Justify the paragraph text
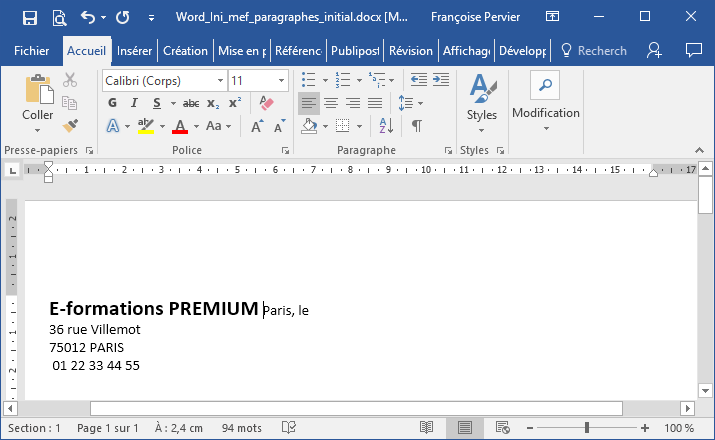 (x=375, y=103)
